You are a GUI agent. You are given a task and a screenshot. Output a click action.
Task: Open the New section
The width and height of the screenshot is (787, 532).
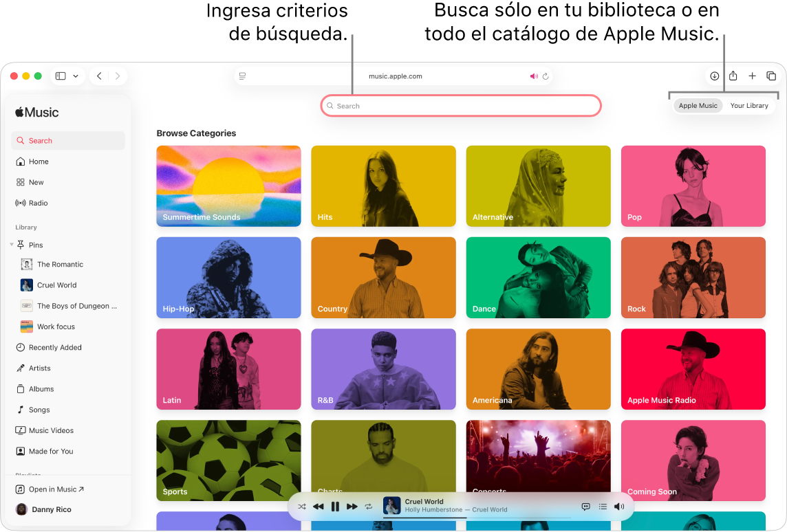click(67, 183)
